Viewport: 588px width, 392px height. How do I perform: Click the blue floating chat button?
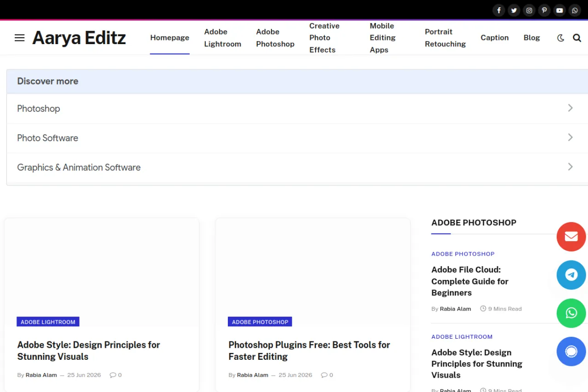pyautogui.click(x=571, y=352)
